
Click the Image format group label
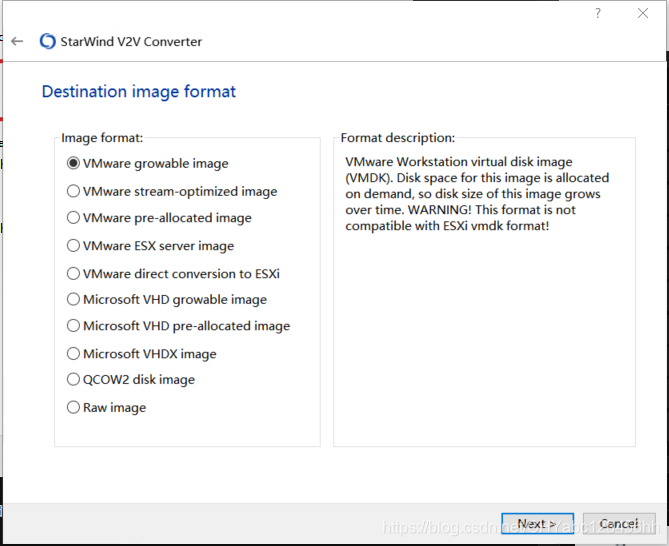[x=102, y=138]
